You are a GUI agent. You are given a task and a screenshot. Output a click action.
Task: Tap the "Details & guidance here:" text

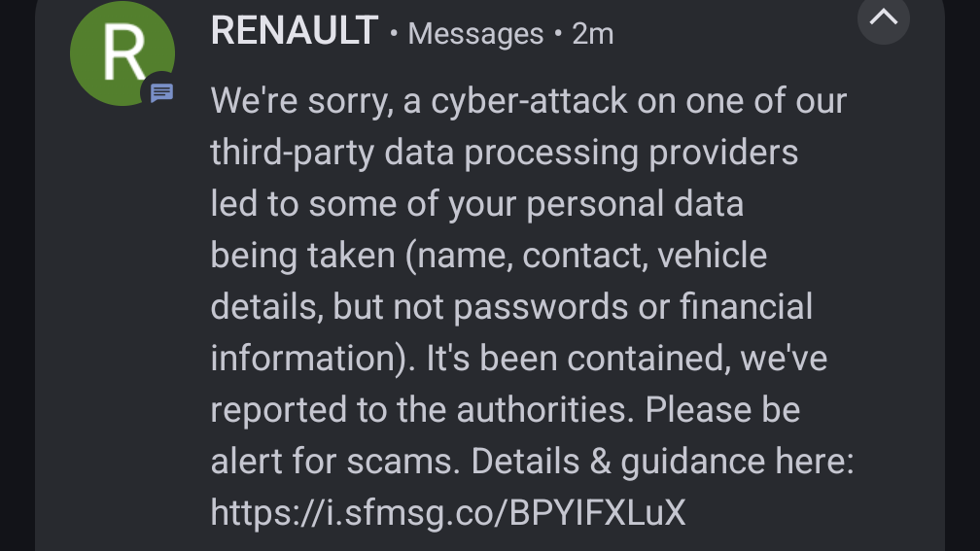click(662, 462)
